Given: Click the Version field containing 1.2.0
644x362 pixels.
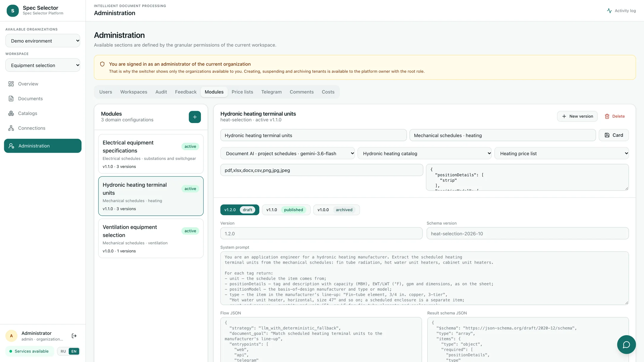Looking at the screenshot, I should pos(321,233).
